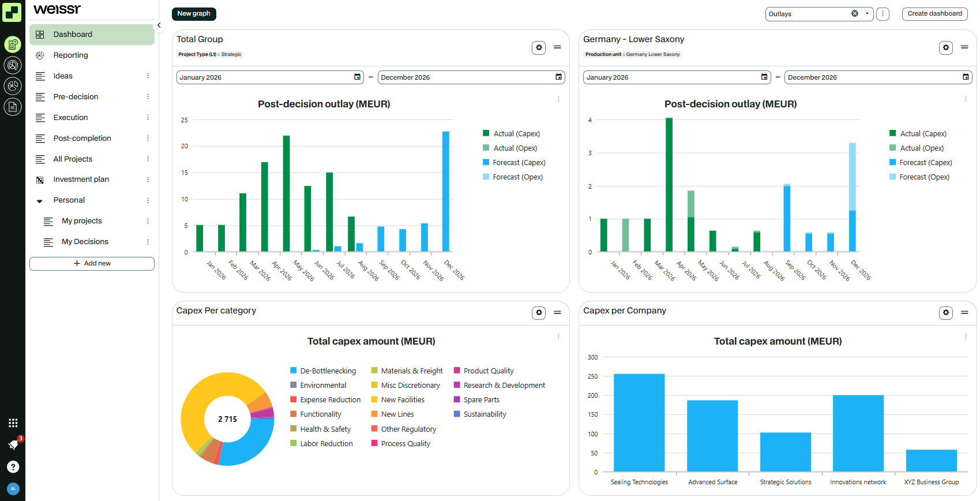Open settings gear on Germany - Lower Saxony card
Screen dimensions: 980x501
click(x=946, y=47)
